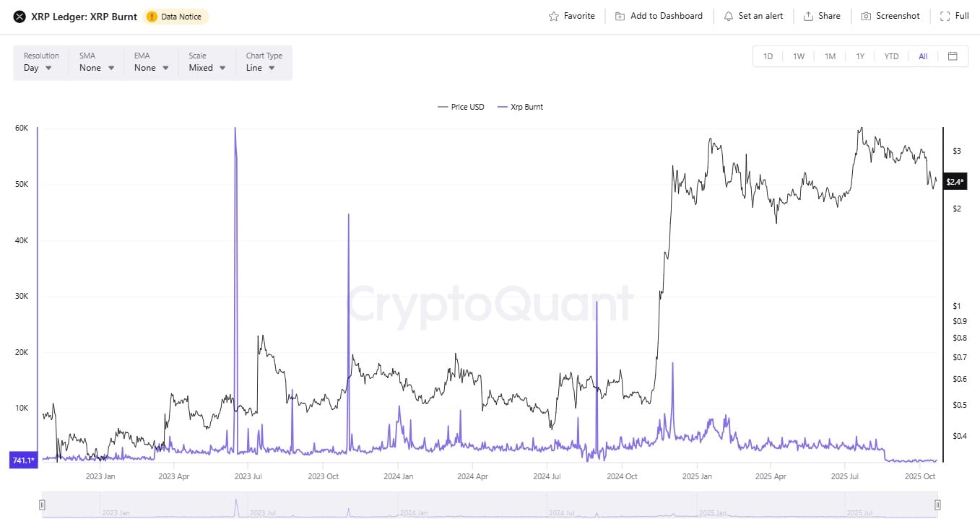
Task: Click the Screenshot camera icon
Action: (x=866, y=16)
